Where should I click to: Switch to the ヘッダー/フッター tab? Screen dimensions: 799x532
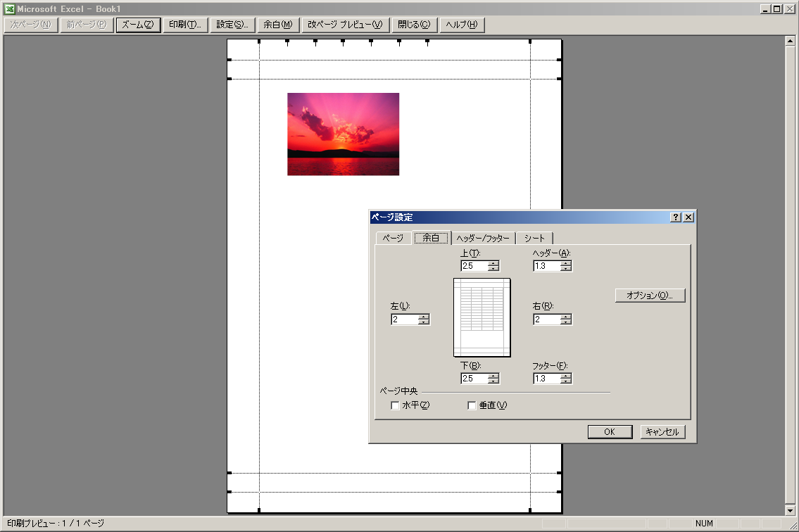[x=482, y=238]
